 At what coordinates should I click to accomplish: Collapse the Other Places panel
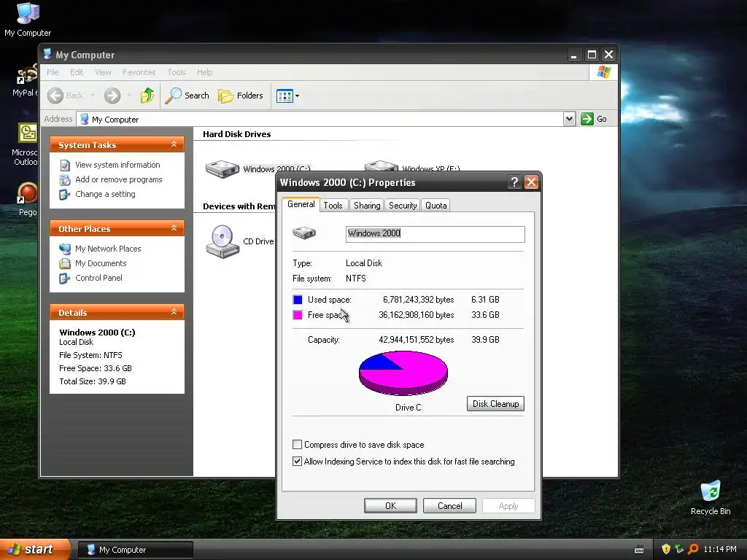pos(174,228)
